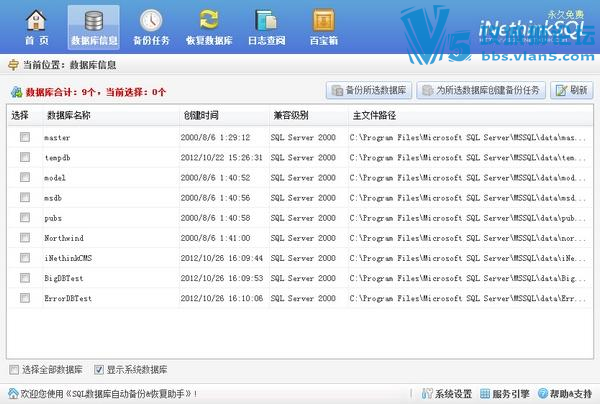Image resolution: width=600 pixels, height=404 pixels.
Task: Click the 数据库合计 summary text
Action: pyautogui.click(x=96, y=92)
